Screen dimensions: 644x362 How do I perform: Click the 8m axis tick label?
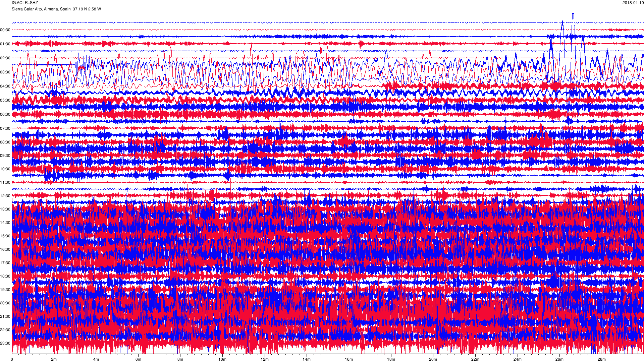tap(180, 359)
